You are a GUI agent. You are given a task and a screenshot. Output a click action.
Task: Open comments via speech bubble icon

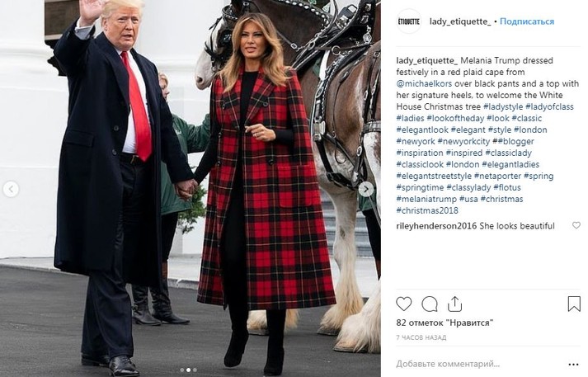[430, 304]
